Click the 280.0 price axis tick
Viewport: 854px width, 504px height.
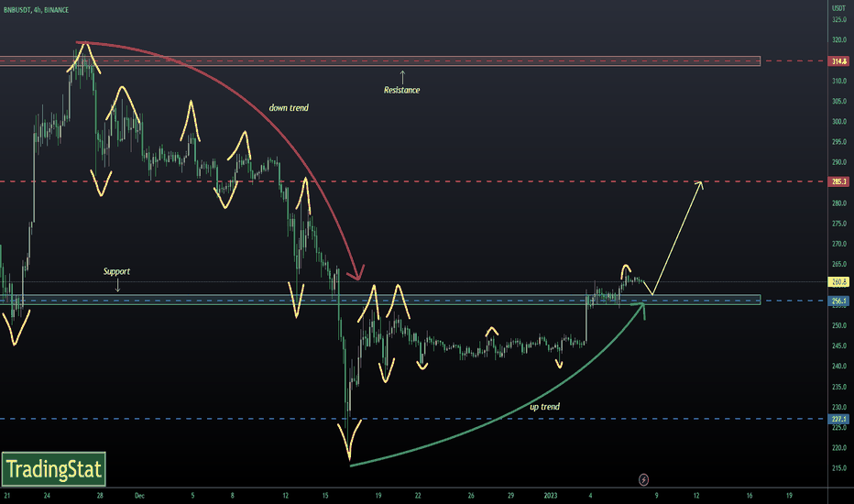[839, 203]
